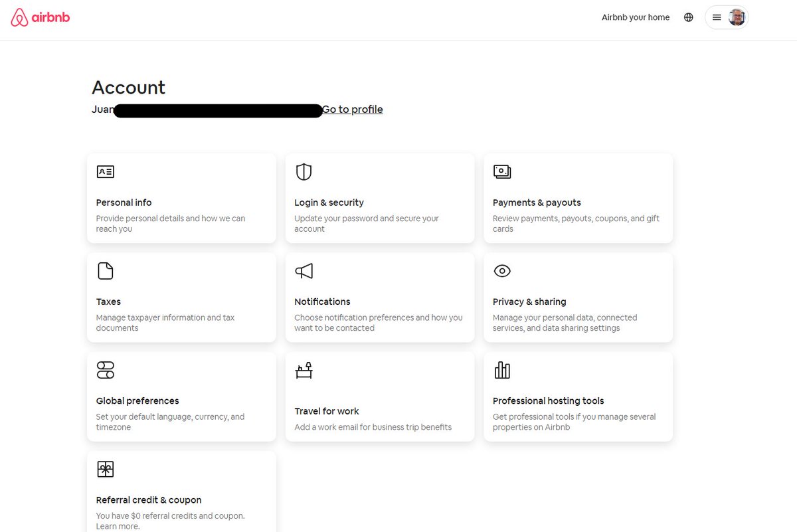Click 'Choose notification preferences' description
Viewport: 797px width, 532px height.
[379, 323]
